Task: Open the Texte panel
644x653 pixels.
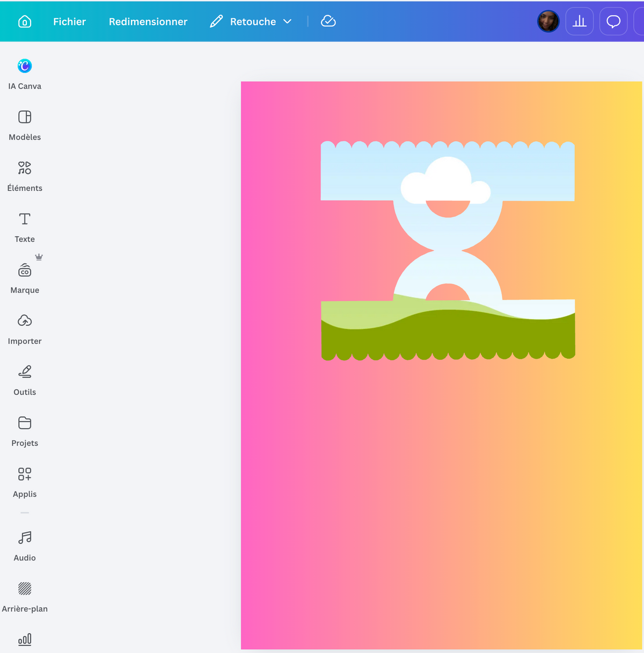Action: [25, 227]
